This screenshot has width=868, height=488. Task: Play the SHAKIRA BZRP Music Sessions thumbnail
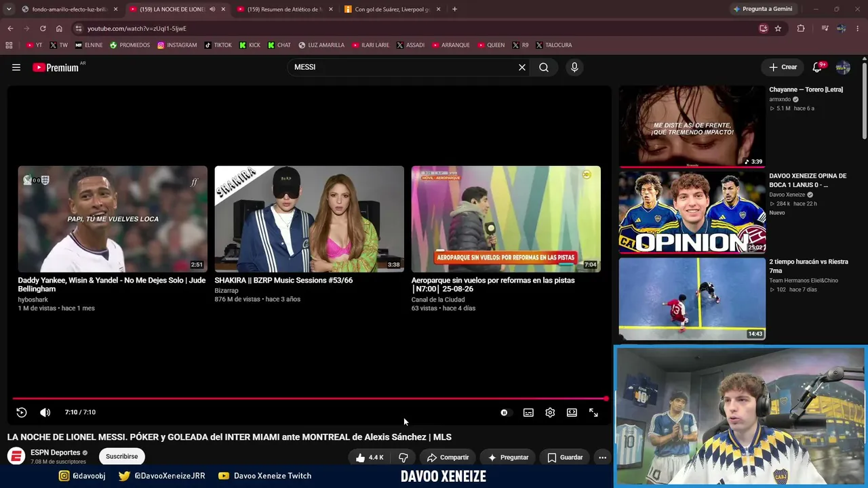point(309,219)
